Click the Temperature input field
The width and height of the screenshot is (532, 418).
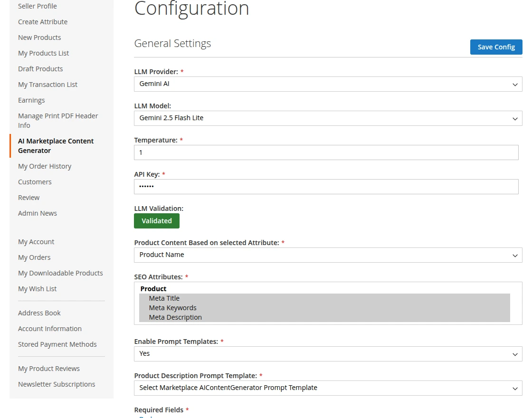click(326, 152)
